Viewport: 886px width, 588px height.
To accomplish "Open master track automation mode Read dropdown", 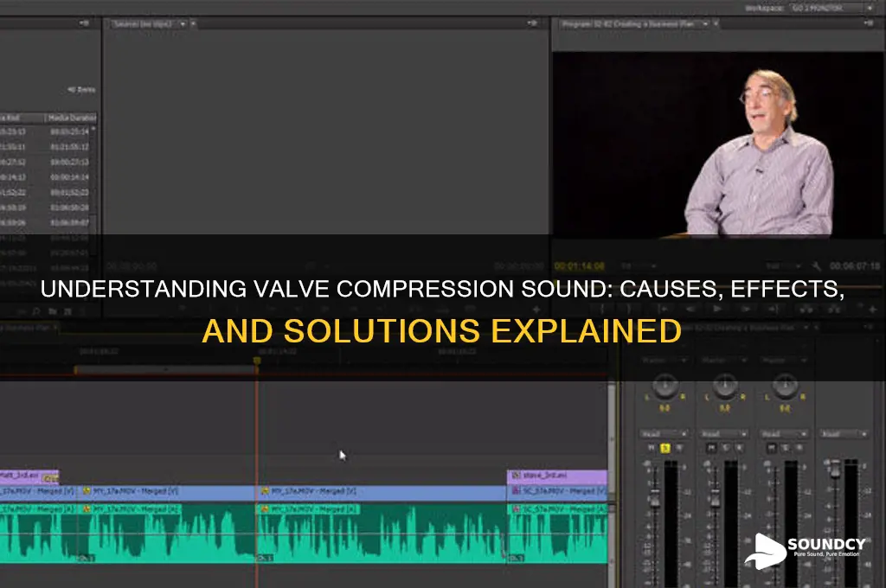I will point(844,434).
